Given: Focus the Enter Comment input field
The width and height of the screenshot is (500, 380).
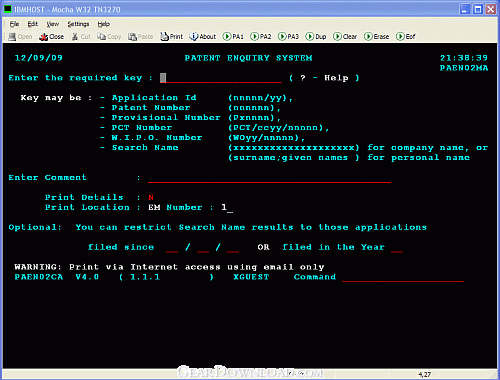Looking at the screenshot, I should pos(269,178).
